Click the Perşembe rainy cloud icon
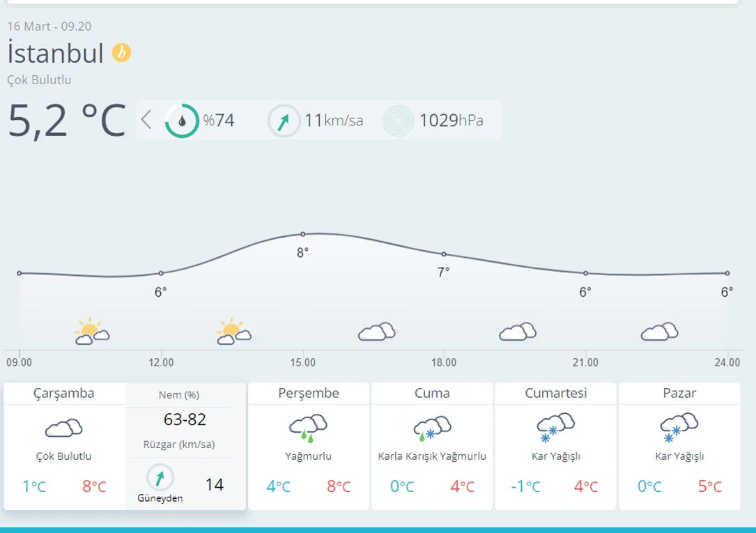The image size is (756, 533). pos(309,428)
